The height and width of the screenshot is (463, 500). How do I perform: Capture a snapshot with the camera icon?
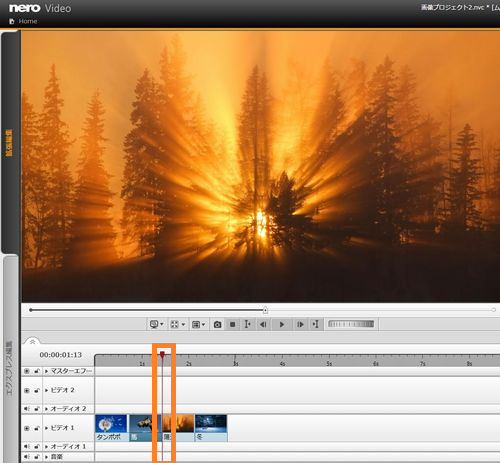pyautogui.click(x=217, y=324)
